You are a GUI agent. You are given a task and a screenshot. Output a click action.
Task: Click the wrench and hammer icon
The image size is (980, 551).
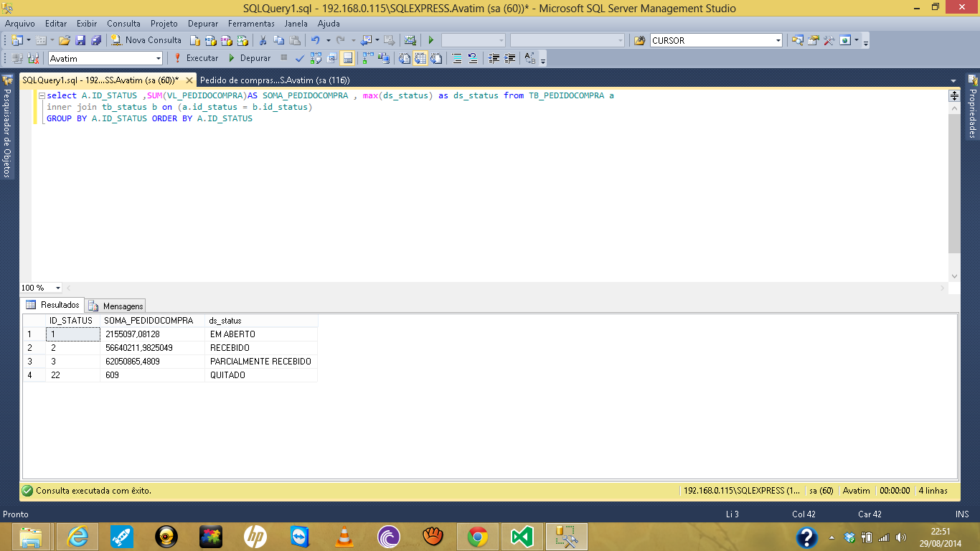[829, 40]
